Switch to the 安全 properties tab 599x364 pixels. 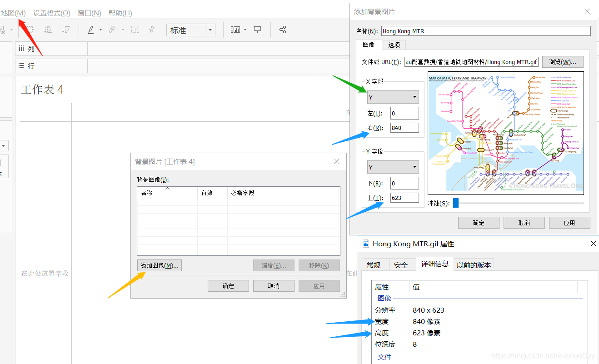click(401, 265)
